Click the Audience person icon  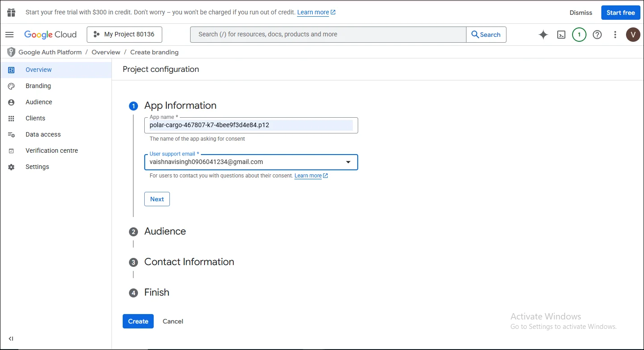pos(11,102)
